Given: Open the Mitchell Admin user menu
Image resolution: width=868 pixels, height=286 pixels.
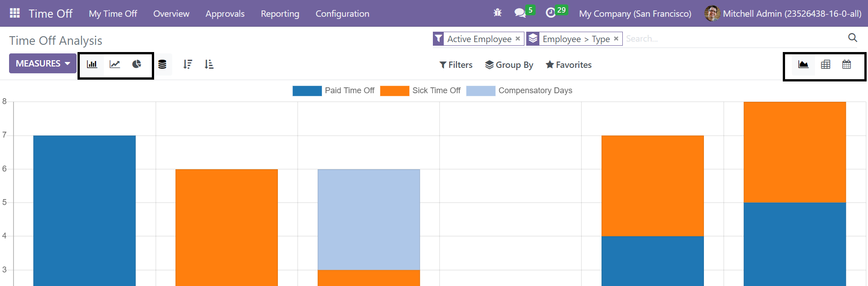Looking at the screenshot, I should [783, 14].
